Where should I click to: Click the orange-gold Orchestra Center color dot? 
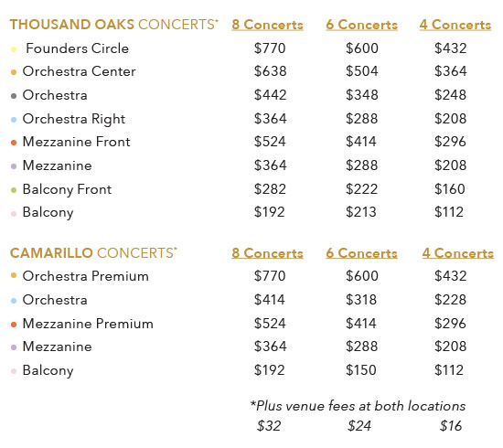click(x=14, y=72)
